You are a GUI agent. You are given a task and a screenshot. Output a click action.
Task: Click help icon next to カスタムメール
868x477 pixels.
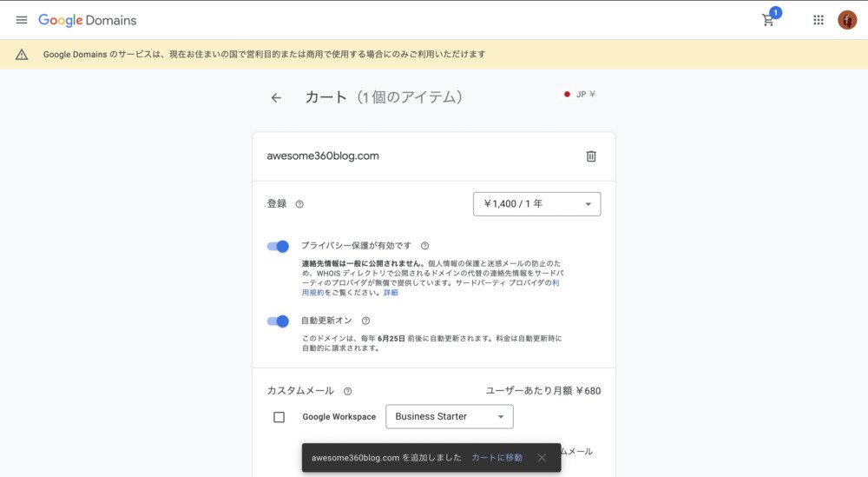348,391
